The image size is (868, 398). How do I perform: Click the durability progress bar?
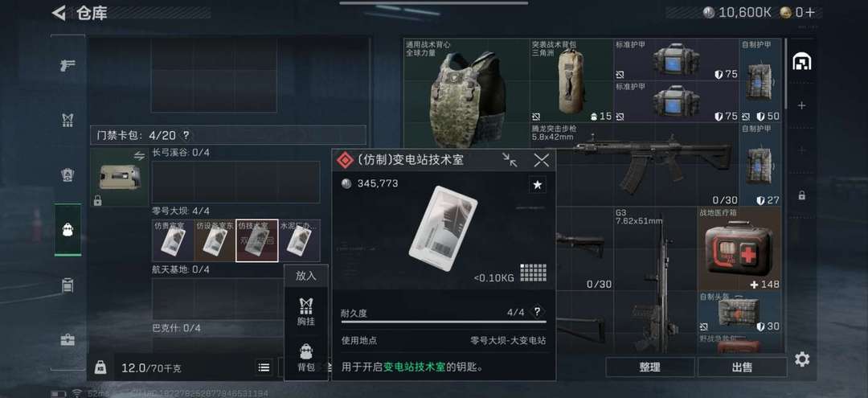[444, 322]
